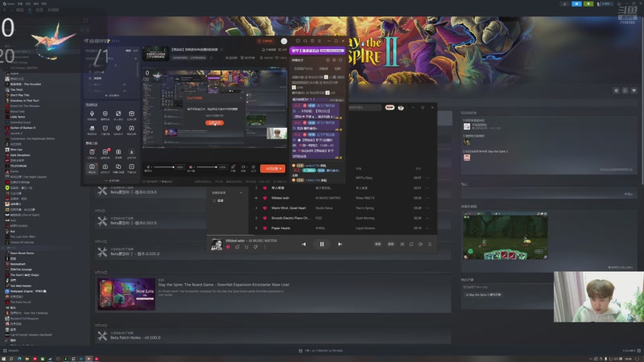Open Steam game settings gear icon
Image resolution: width=644 pixels, height=362 pixels.
pyautogui.click(x=616, y=90)
